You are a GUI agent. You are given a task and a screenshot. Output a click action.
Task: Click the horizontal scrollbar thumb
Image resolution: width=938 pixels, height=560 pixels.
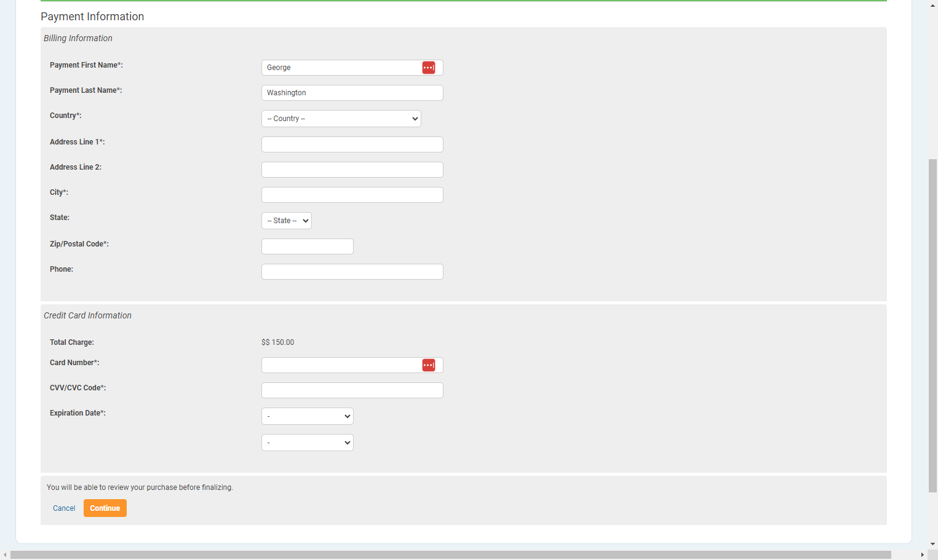(x=451, y=555)
